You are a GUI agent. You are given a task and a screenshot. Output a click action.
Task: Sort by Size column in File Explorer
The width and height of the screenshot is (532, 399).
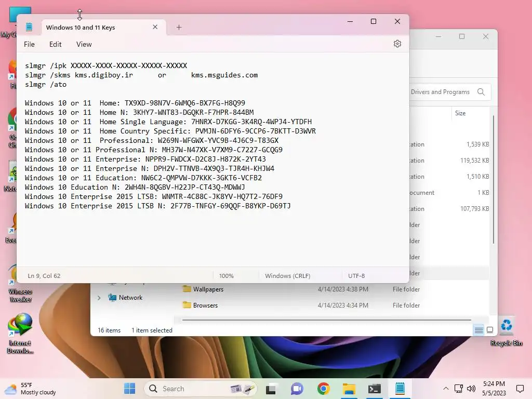coord(460,113)
